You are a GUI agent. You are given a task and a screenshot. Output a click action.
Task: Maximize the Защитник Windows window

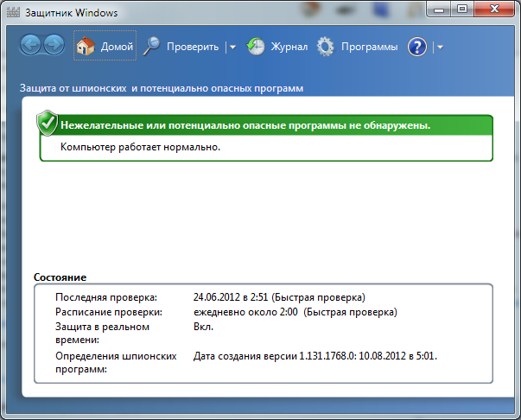pos(462,10)
